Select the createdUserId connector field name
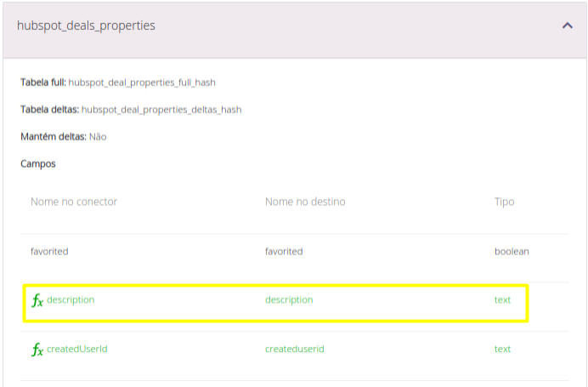Viewport: 588px width, 387px height. click(x=76, y=349)
